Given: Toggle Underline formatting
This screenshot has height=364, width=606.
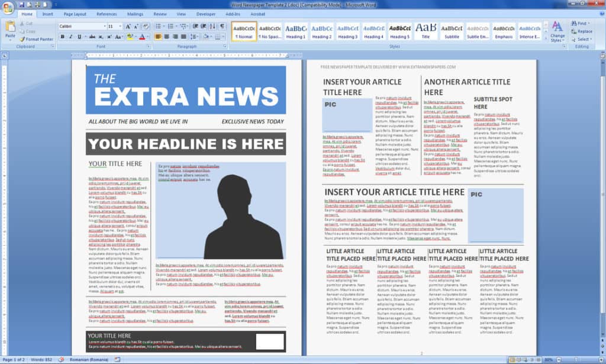Looking at the screenshot, I should point(80,37).
